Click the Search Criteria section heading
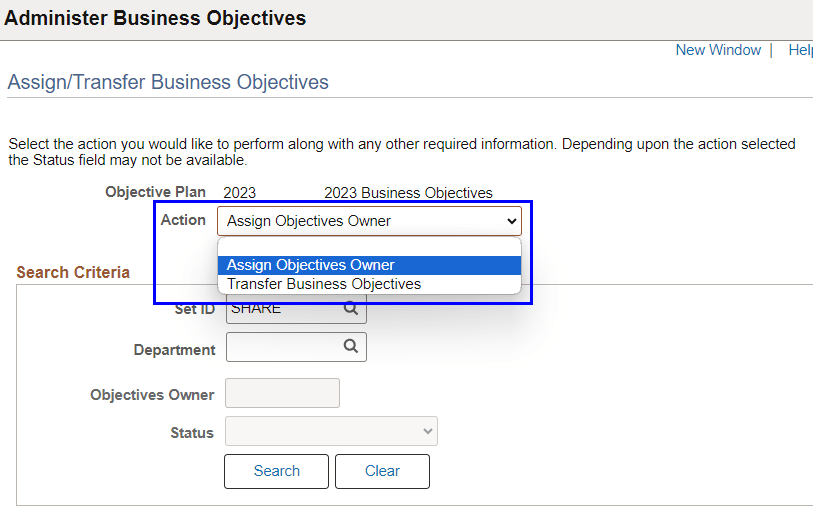 pyautogui.click(x=73, y=272)
